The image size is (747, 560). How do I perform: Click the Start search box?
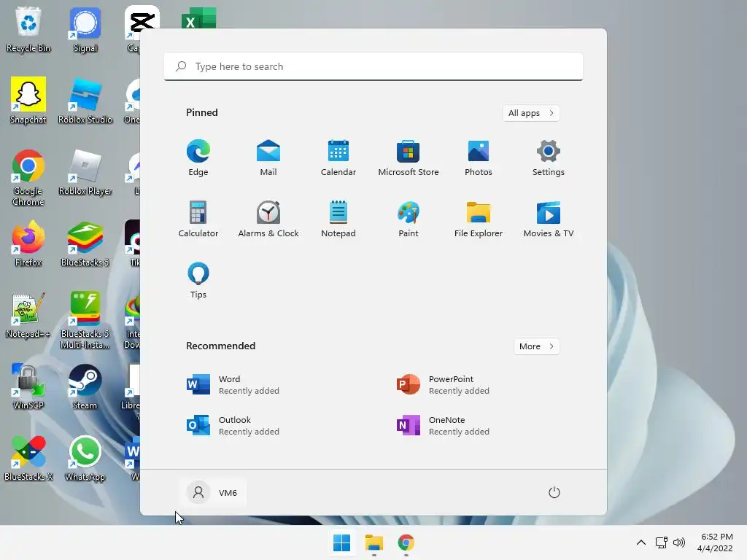[x=373, y=66]
